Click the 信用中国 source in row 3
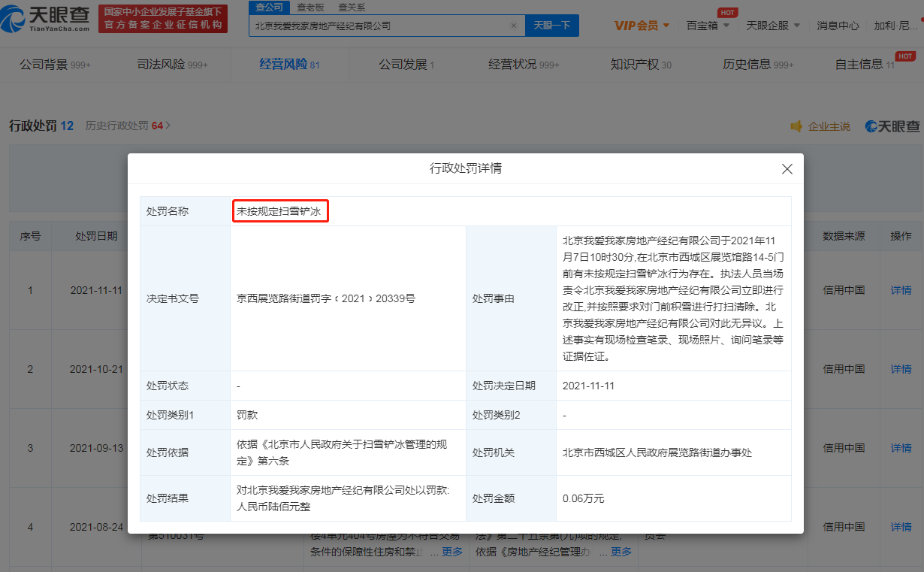 pyautogui.click(x=844, y=448)
